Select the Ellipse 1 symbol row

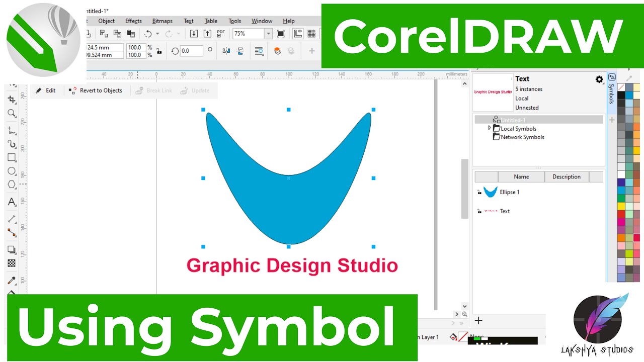click(x=538, y=192)
